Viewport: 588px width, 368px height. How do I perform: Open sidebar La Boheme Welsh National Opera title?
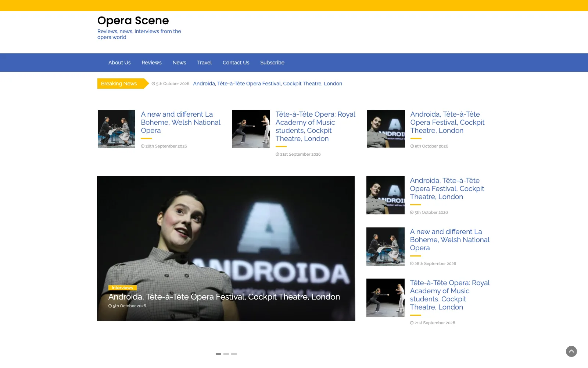coord(450,240)
